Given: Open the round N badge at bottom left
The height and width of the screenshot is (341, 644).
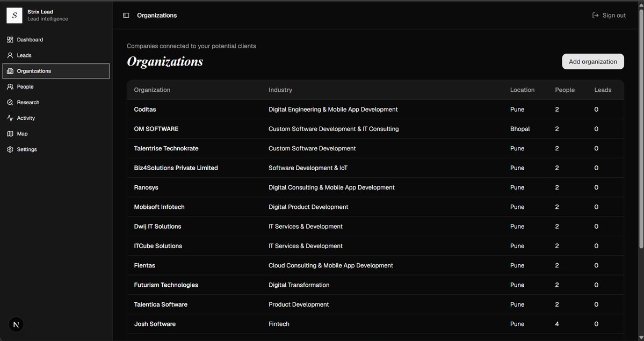Looking at the screenshot, I should point(16,324).
